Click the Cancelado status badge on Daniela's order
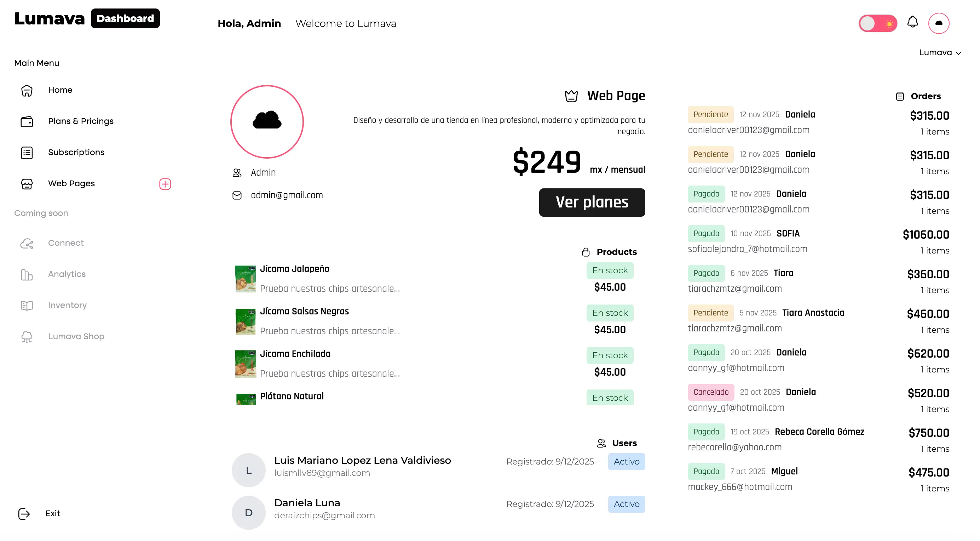 (710, 392)
